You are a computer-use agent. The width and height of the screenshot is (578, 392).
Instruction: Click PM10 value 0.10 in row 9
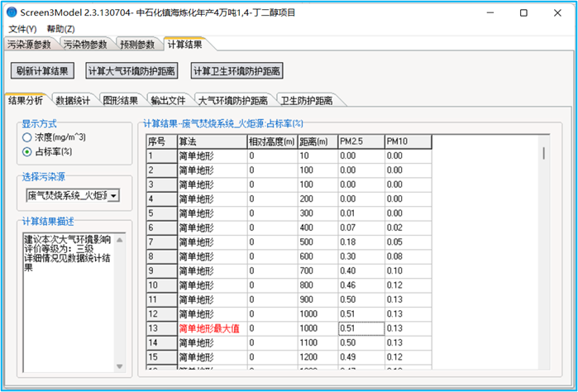[408, 271]
